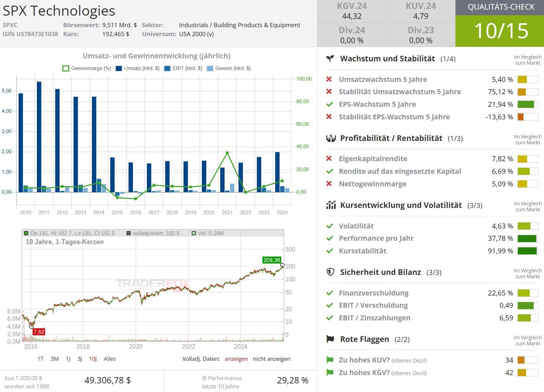Click green flag icon next to Zu hohes KUV?
This screenshot has width=544, height=392.
coord(330,360)
